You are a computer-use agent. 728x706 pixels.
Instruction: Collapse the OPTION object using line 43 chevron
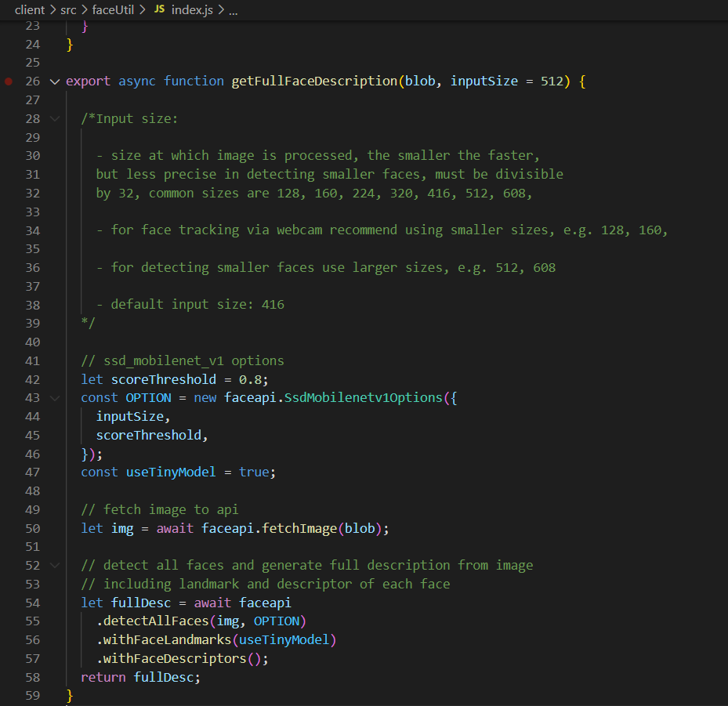tap(54, 397)
